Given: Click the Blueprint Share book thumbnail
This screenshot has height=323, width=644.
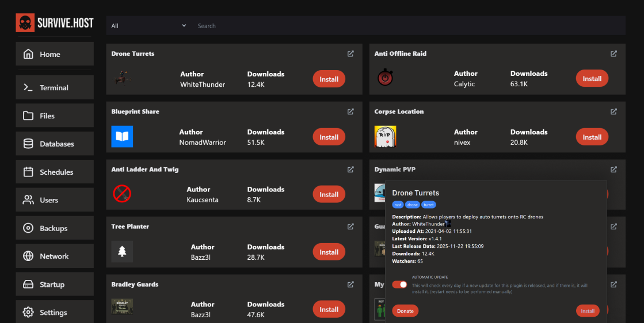Looking at the screenshot, I should click(122, 137).
